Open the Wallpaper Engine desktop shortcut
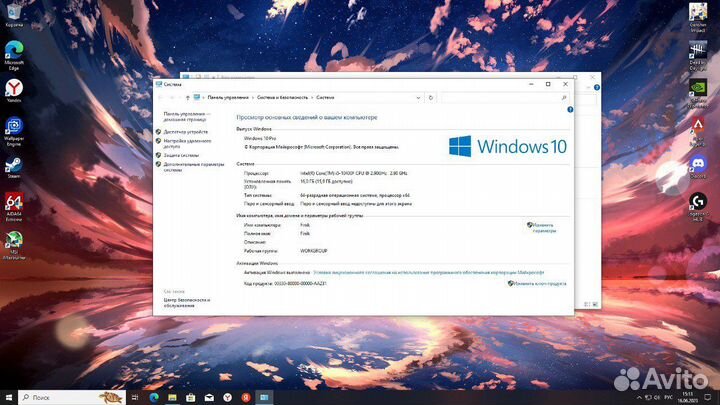The image size is (720, 405). 14,131
